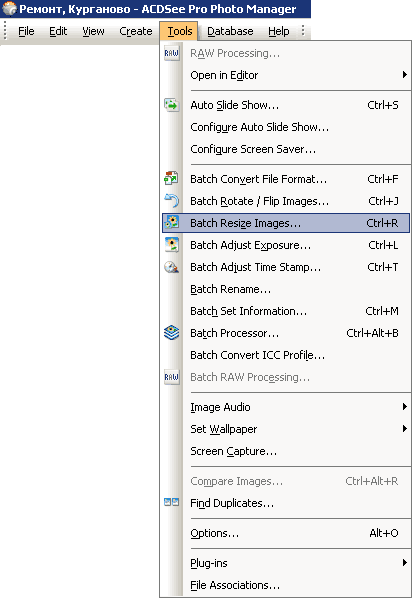Expand the Image Audio submenu arrow
Viewport: 412px width, 598px height.
click(405, 407)
